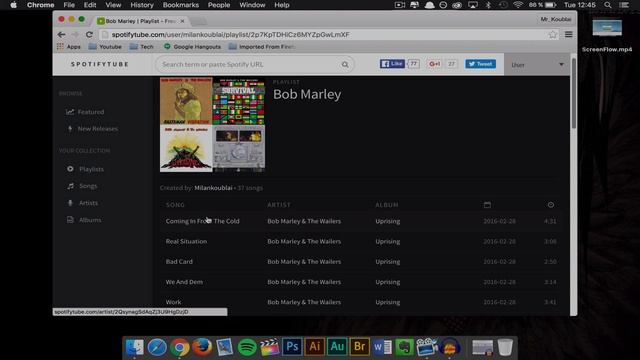Open Albums in Your Collection
The image size is (640, 360).
coord(90,220)
